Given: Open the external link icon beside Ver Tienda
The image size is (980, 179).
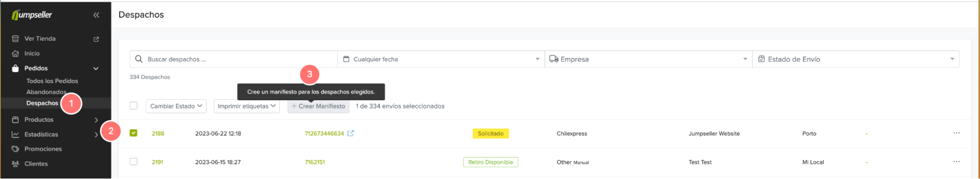Looking at the screenshot, I should pyautogui.click(x=96, y=39).
